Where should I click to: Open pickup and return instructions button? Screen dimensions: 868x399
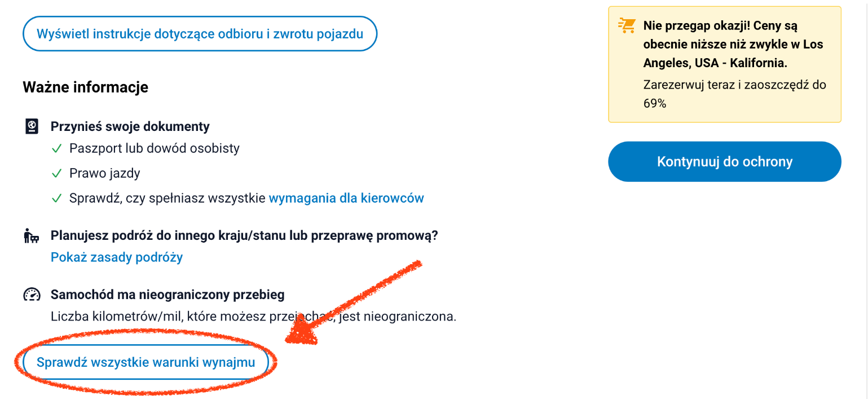point(200,34)
